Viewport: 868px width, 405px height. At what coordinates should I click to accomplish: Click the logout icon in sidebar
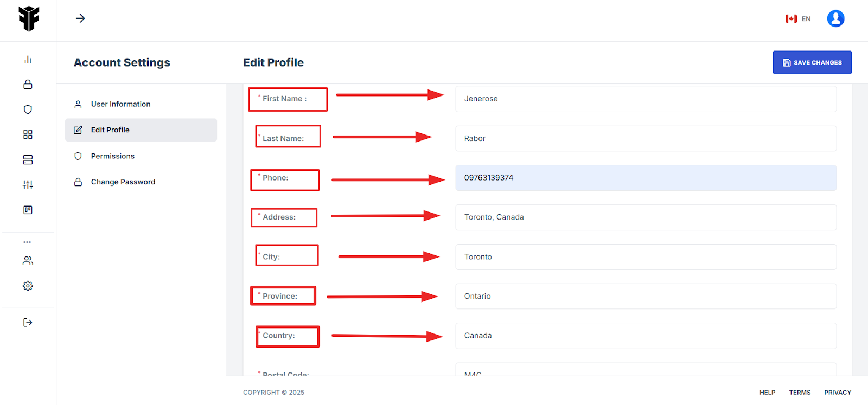tap(28, 323)
